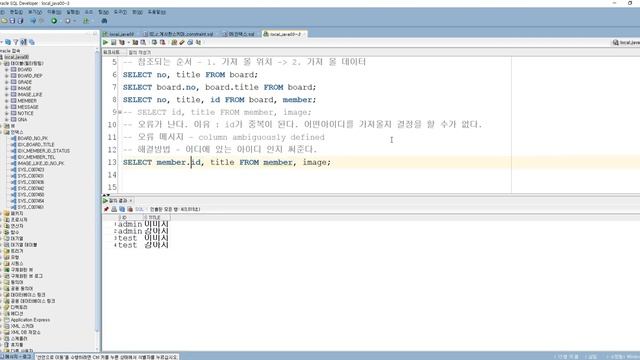Select the IDX_MEMBER_ID_STATUS index

pos(44,151)
